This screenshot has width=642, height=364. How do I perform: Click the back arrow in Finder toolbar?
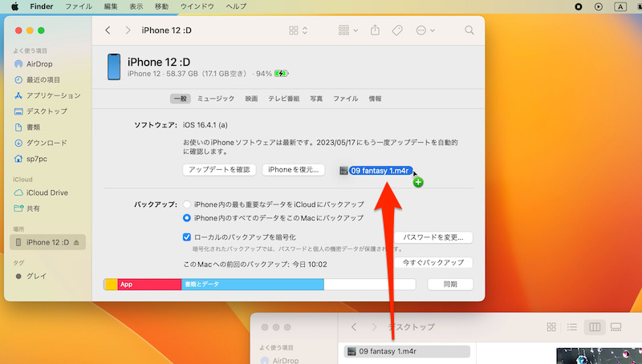tap(108, 30)
